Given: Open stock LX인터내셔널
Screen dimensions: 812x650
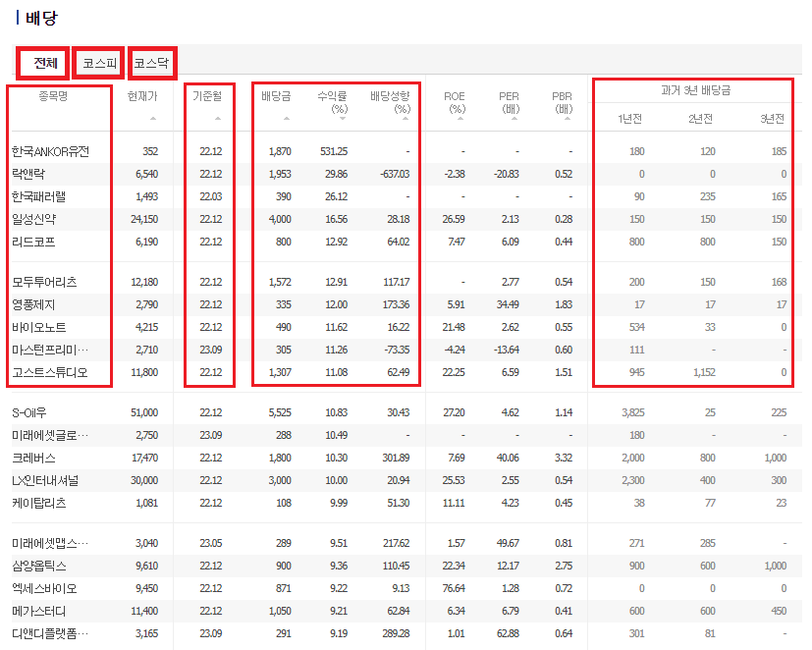Looking at the screenshot, I should coord(45,481).
